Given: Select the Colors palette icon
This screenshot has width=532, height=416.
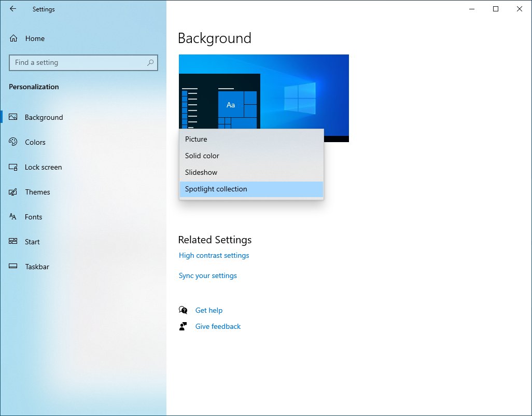Looking at the screenshot, I should 13,142.
